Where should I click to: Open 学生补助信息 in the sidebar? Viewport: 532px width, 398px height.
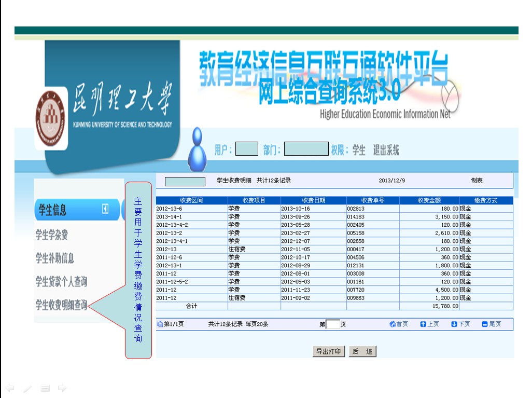click(x=54, y=258)
